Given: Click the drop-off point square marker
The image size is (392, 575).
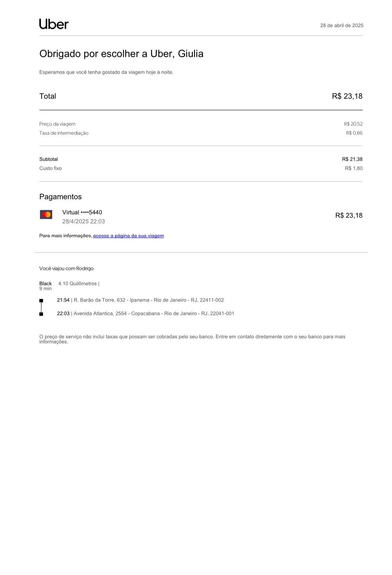Looking at the screenshot, I should [x=41, y=314].
